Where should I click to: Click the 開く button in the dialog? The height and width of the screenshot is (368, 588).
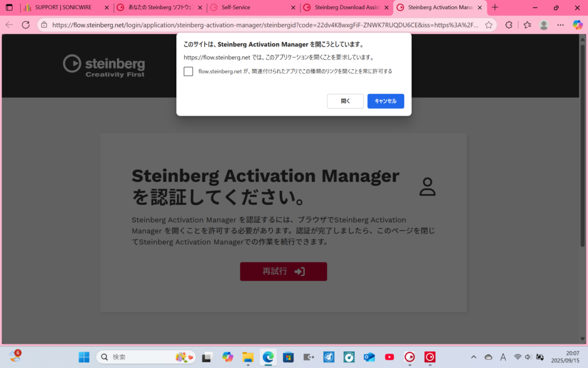[x=345, y=101]
